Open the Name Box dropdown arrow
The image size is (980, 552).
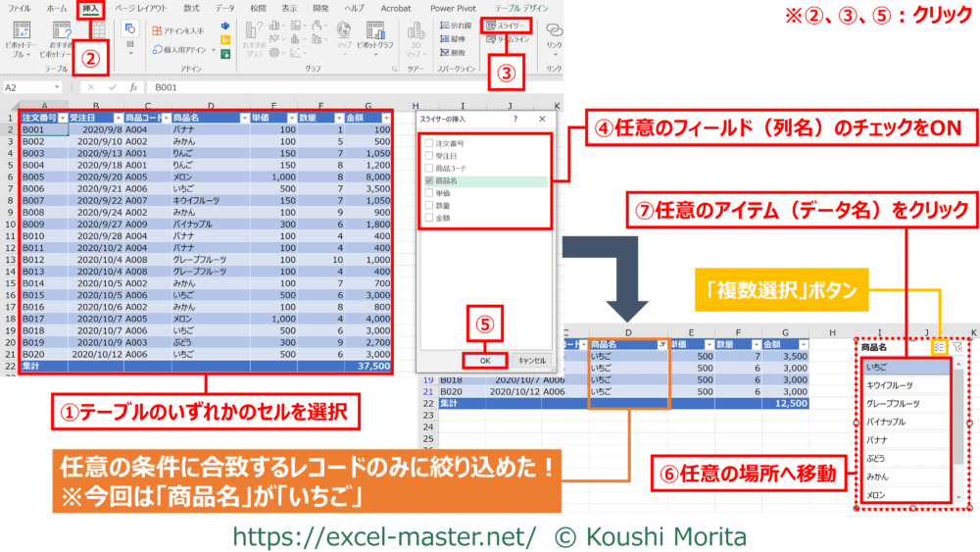(x=61, y=87)
